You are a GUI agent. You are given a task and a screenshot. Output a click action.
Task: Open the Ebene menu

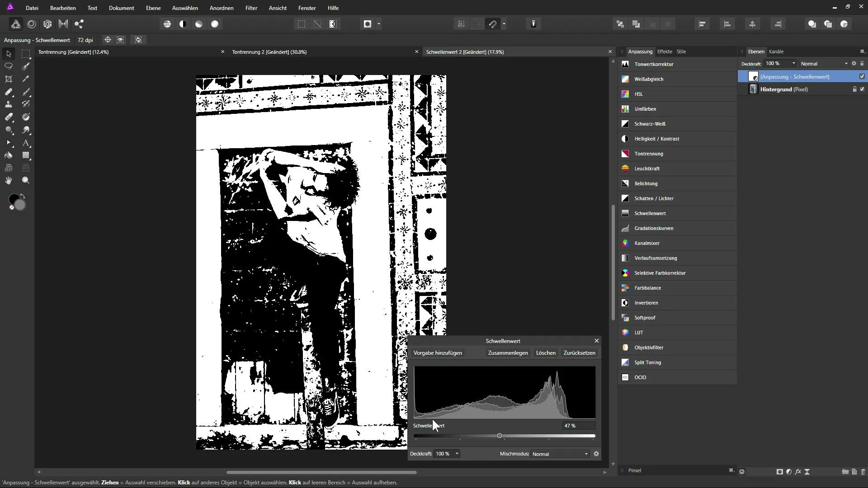[x=153, y=8]
